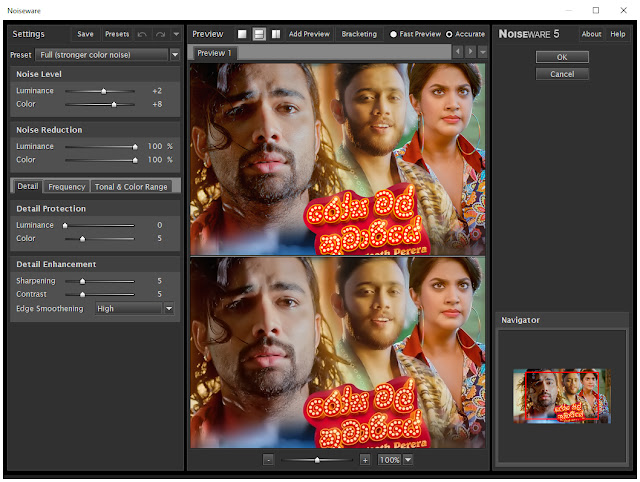Image resolution: width=640 pixels, height=482 pixels.
Task: Click the zoom out minus button
Action: 268,460
